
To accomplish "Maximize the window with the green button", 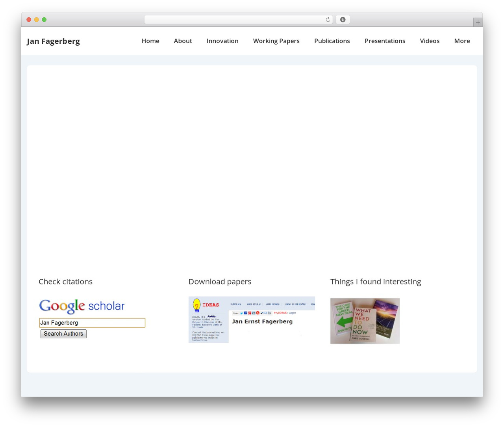I will (x=44, y=20).
